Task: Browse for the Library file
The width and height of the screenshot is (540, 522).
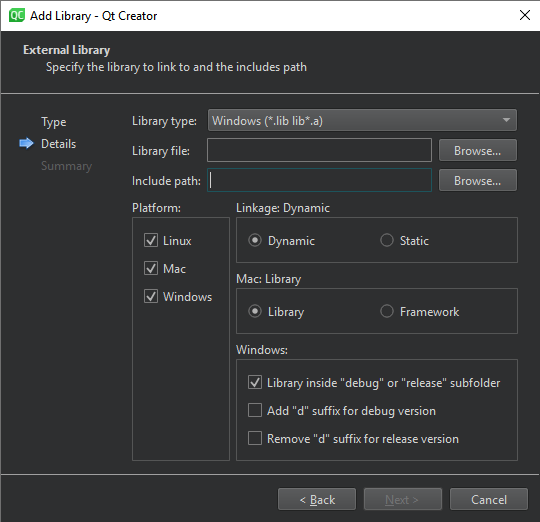Action: (477, 150)
